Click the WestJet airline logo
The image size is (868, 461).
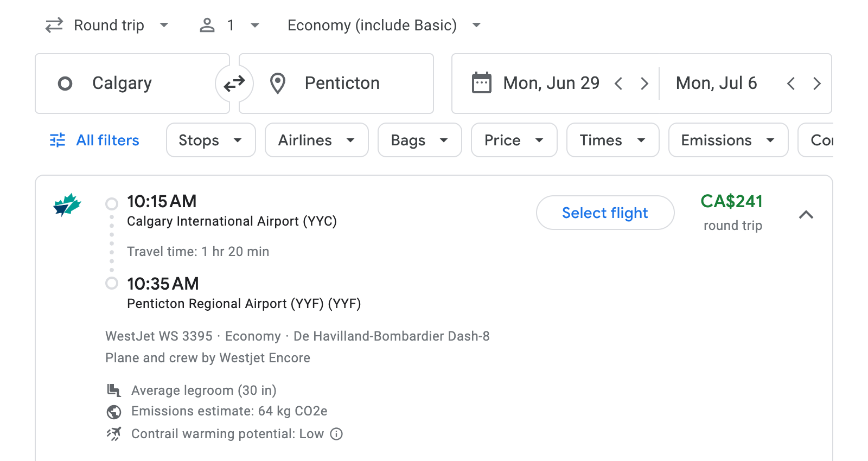point(67,205)
